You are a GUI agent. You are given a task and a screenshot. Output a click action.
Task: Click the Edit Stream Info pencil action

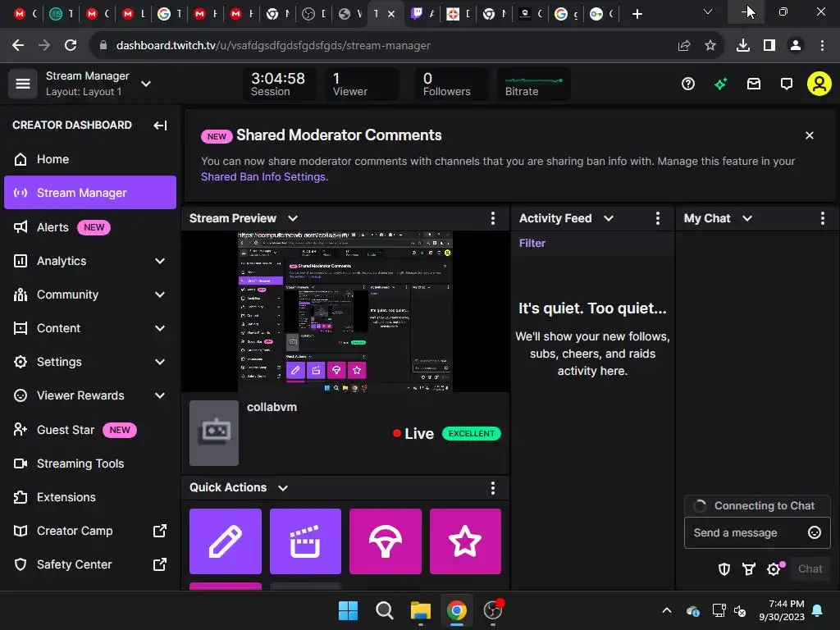tap(226, 541)
